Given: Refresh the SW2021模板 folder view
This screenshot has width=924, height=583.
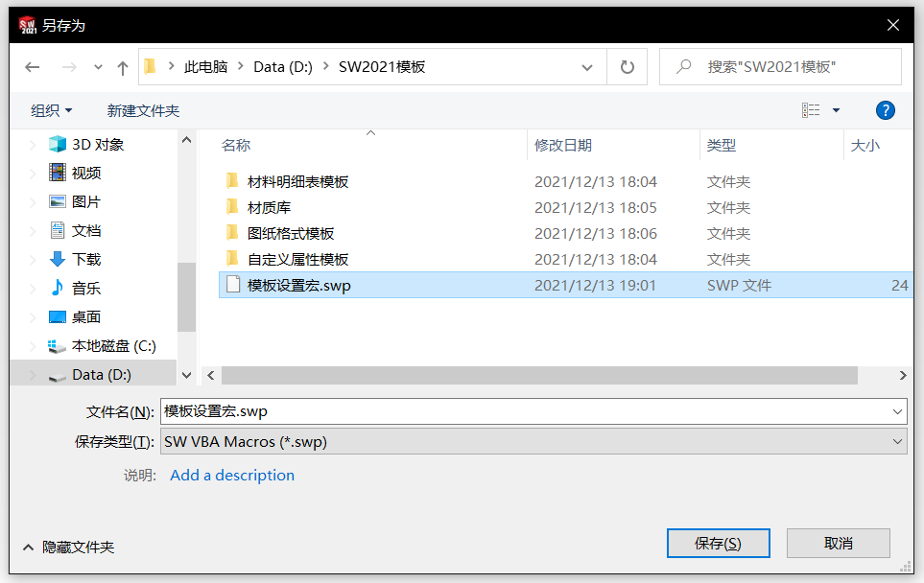Looking at the screenshot, I should pos(628,67).
